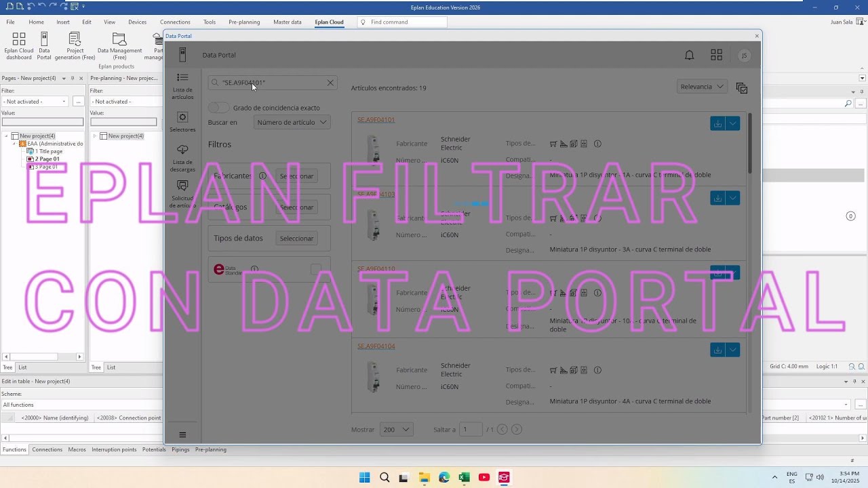868x488 pixels.
Task: Launch Data Portal from the ribbon
Action: (44, 46)
